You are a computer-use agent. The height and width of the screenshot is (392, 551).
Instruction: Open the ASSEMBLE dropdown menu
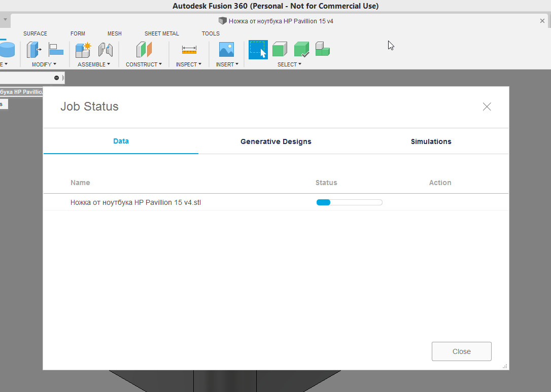(x=94, y=64)
